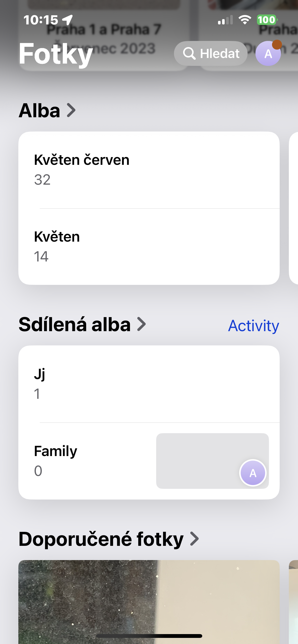
Task: Expand the Sdílená alba chevron
Action: [x=142, y=324]
